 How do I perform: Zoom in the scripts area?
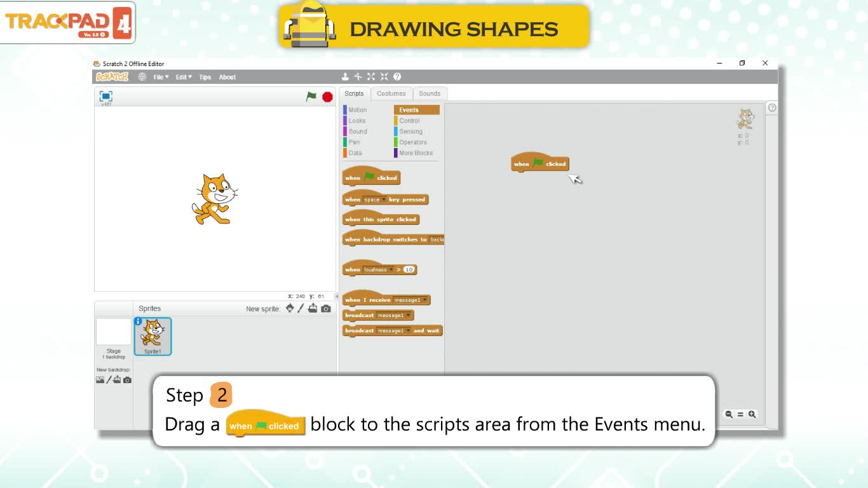point(752,414)
